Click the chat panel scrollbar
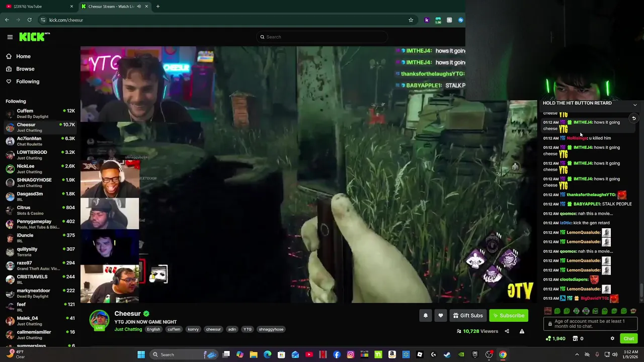Viewport: 644px width, 362px height. [641, 291]
